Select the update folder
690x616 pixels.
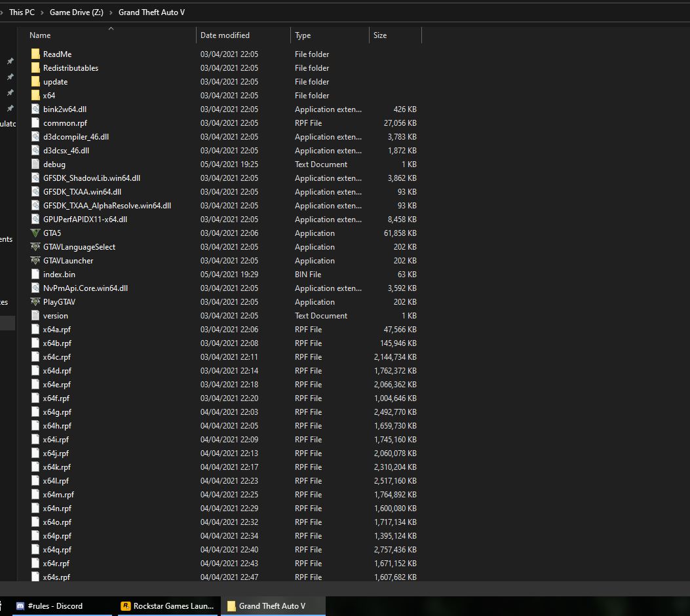[55, 82]
